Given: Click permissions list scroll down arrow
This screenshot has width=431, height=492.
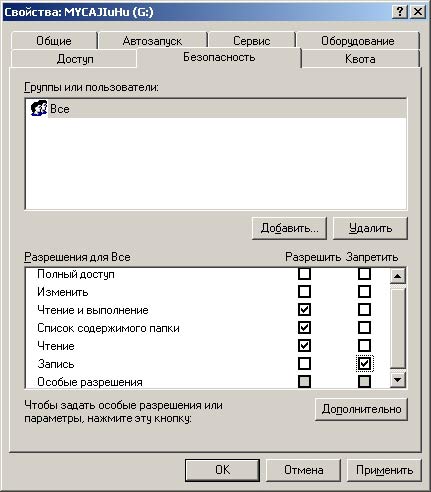Looking at the screenshot, I should pyautogui.click(x=398, y=379).
